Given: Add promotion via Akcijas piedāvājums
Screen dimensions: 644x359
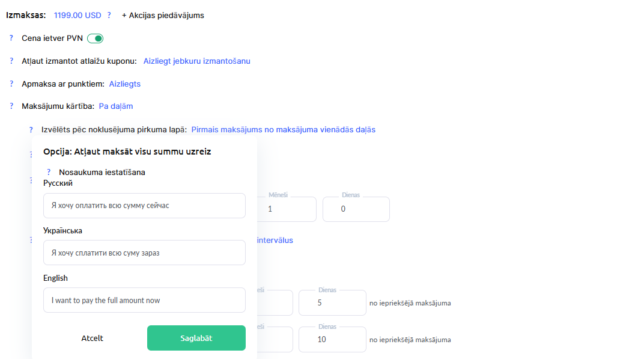Looking at the screenshot, I should pos(163,15).
